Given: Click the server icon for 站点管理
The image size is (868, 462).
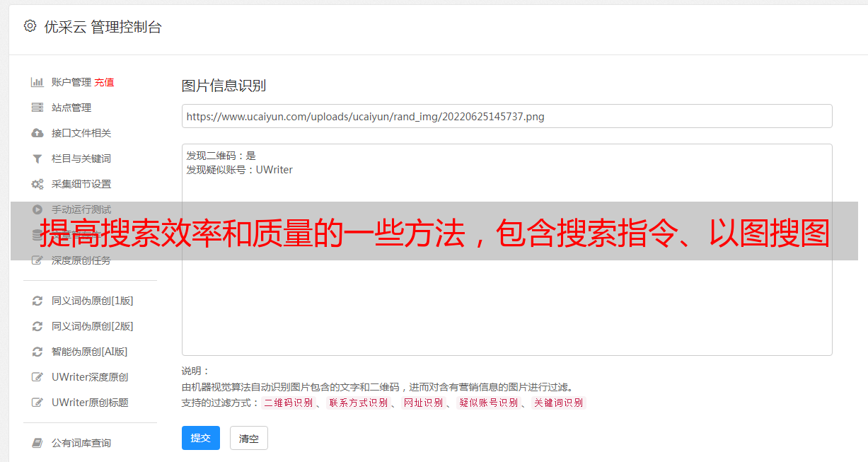Looking at the screenshot, I should point(37,108).
